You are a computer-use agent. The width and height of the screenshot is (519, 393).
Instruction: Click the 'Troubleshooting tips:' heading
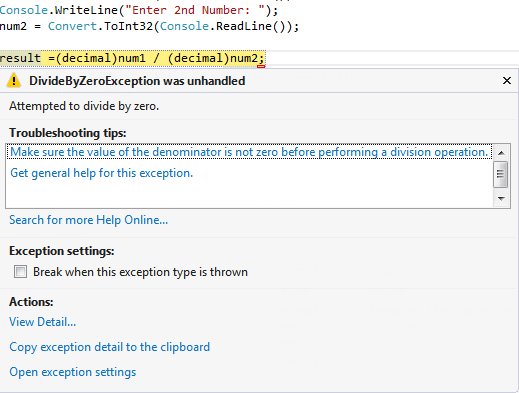68,133
